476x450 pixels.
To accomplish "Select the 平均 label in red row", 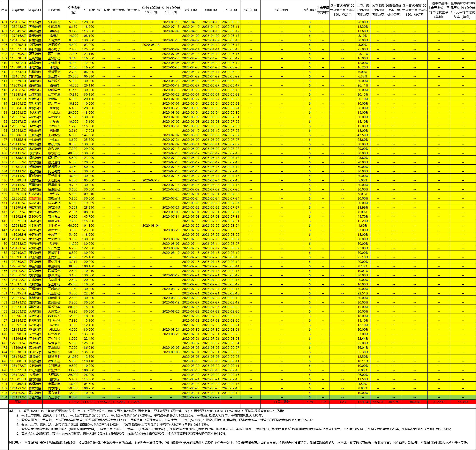I will pos(18,402).
